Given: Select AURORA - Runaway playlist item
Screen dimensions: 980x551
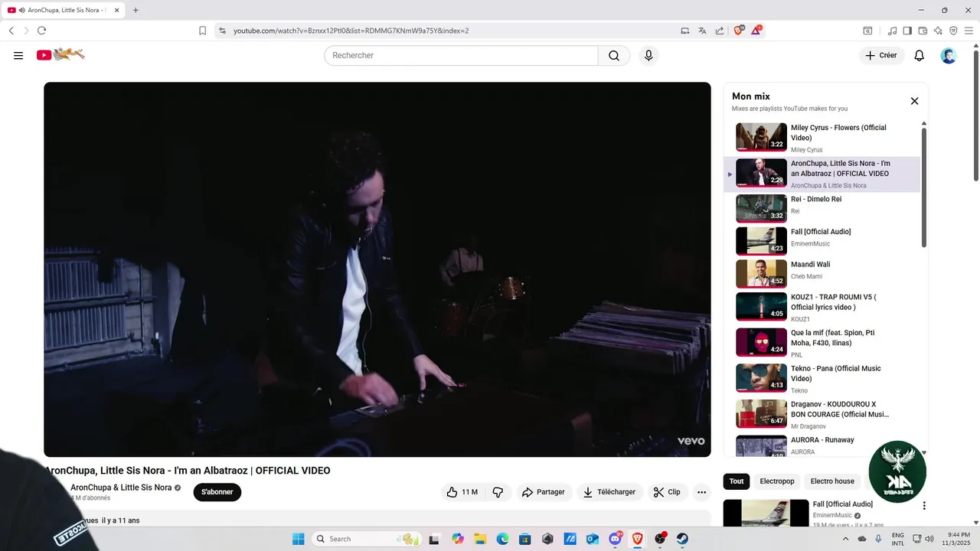Looking at the screenshot, I should pos(822,445).
